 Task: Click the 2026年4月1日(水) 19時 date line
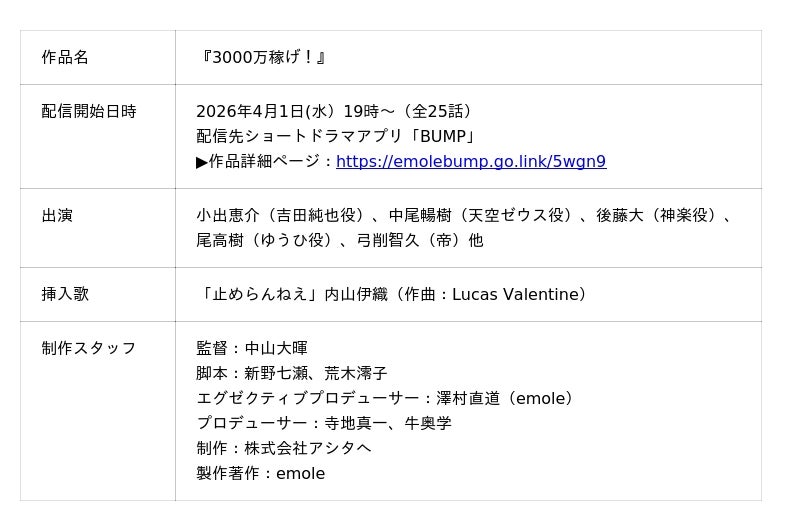coord(334,111)
